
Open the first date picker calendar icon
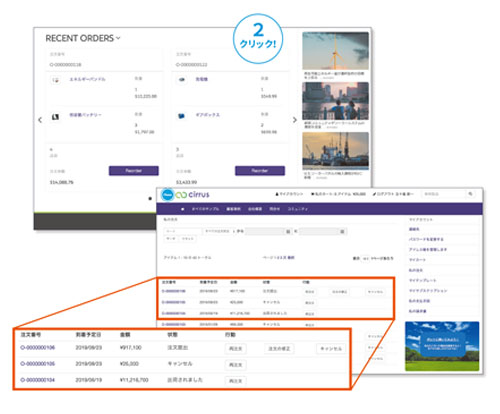pyautogui.click(x=288, y=231)
